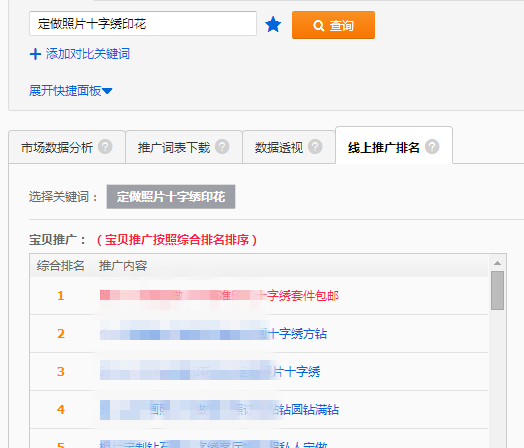Image resolution: width=524 pixels, height=448 pixels.
Task: Open 添加对比关键词 link
Action: 88,54
